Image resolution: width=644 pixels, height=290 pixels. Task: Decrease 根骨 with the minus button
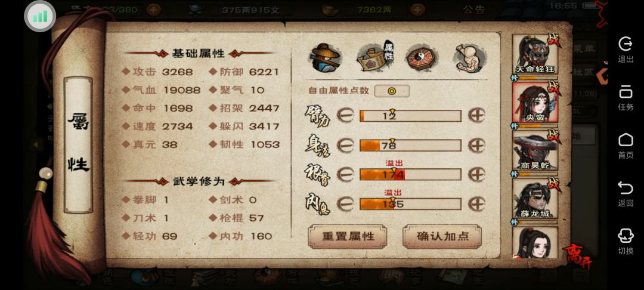[x=345, y=174]
